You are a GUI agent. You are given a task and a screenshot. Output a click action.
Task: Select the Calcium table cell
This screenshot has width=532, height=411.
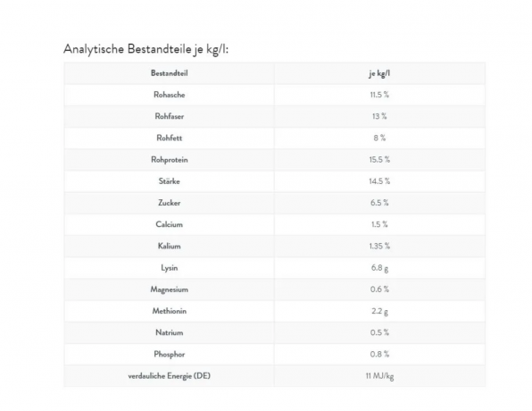(x=170, y=224)
